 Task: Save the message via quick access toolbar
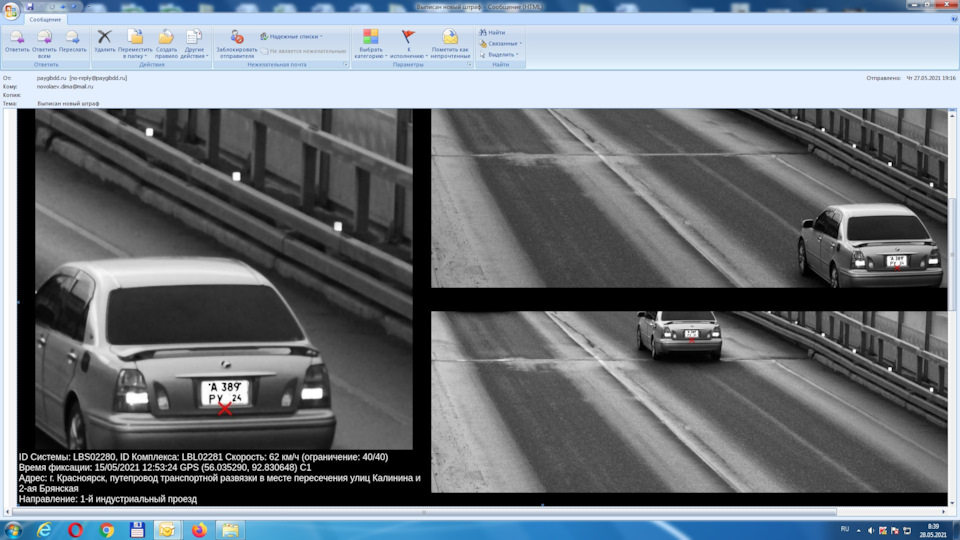pyautogui.click(x=29, y=7)
